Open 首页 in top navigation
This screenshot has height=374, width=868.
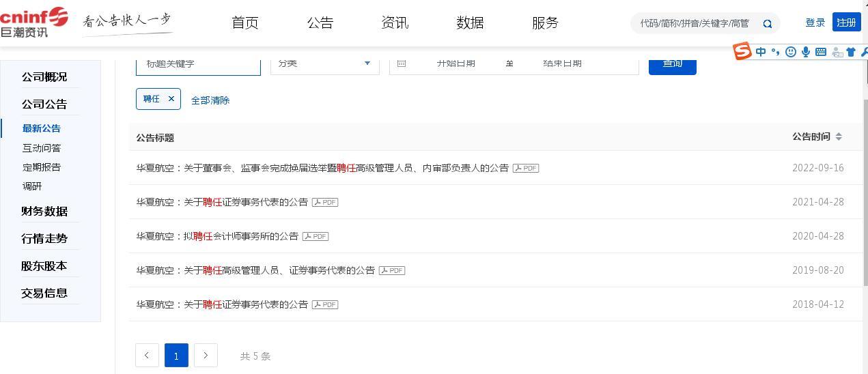coord(245,23)
